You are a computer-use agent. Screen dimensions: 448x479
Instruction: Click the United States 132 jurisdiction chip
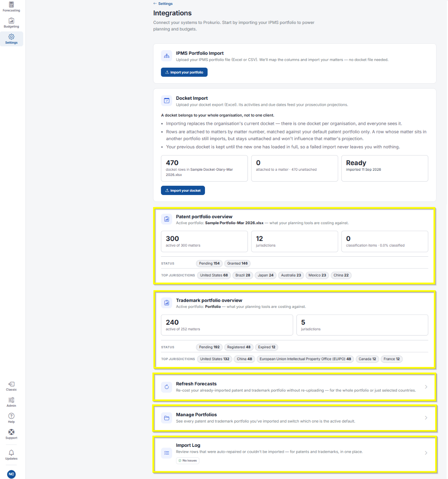215,359
